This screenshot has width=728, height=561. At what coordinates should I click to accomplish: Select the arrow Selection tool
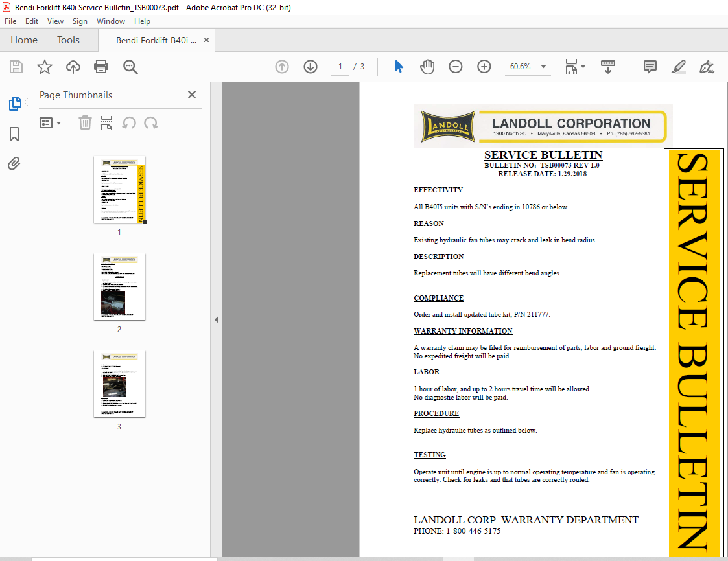point(399,67)
